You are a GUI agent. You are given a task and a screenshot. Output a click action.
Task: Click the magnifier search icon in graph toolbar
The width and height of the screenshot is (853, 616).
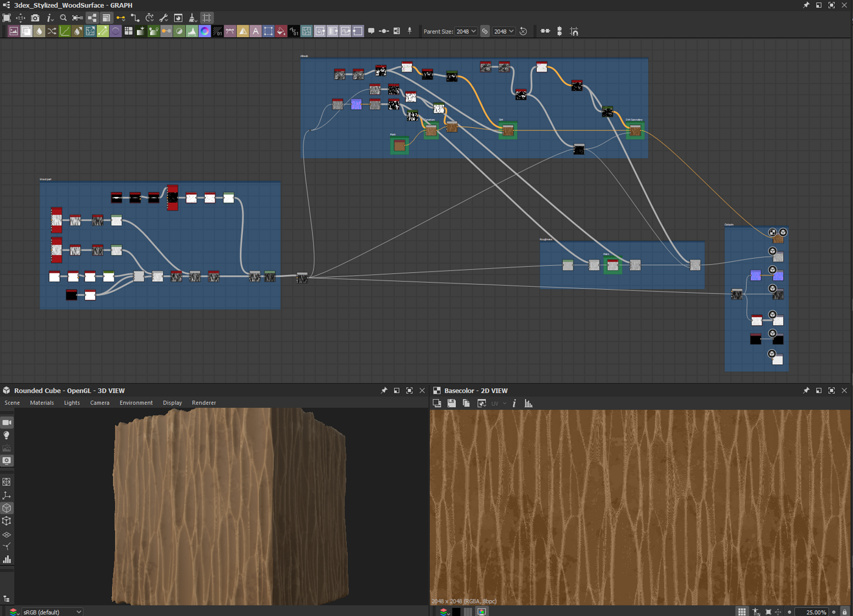tap(63, 18)
